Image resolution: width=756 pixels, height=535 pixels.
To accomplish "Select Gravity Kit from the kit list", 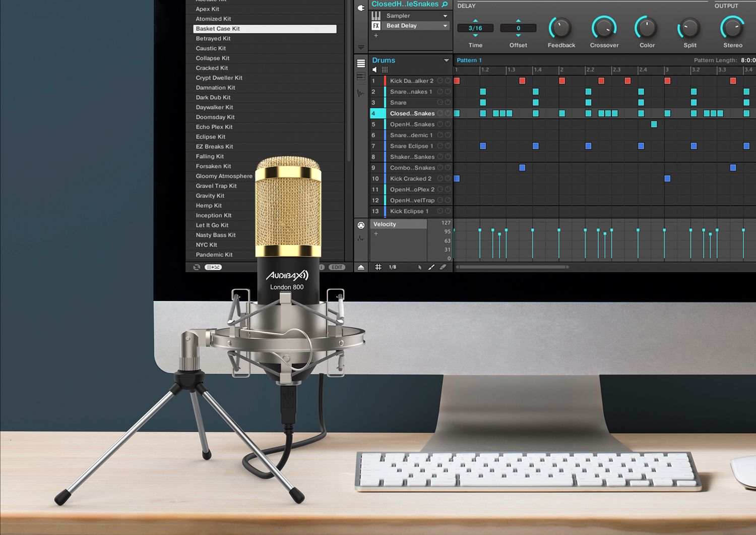I will (x=210, y=196).
